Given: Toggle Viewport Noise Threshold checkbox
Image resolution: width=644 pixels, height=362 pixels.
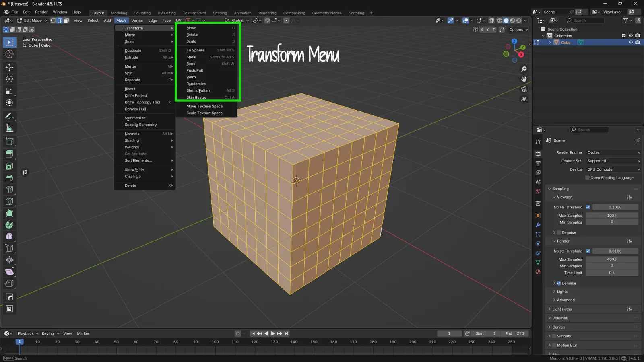Looking at the screenshot, I should 588,207.
